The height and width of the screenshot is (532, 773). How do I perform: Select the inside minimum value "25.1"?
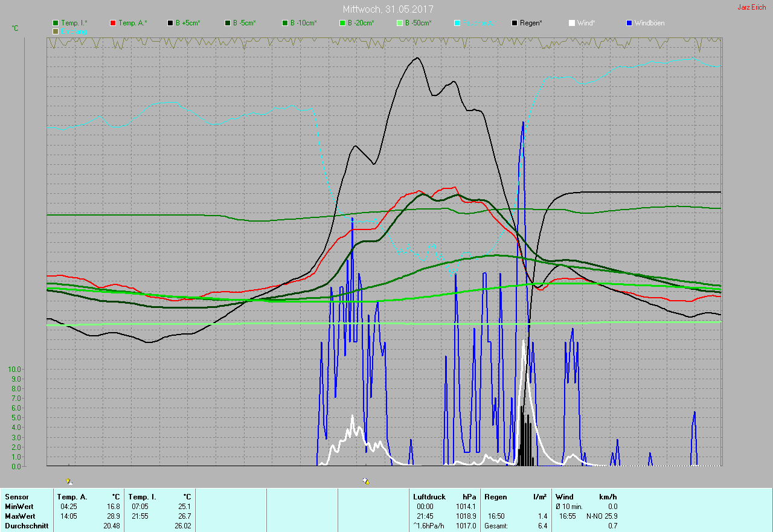point(184,507)
